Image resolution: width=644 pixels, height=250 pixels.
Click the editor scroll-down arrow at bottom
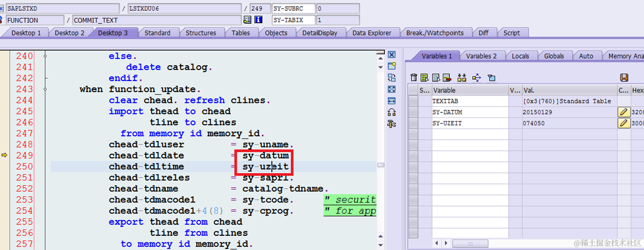click(x=380, y=245)
